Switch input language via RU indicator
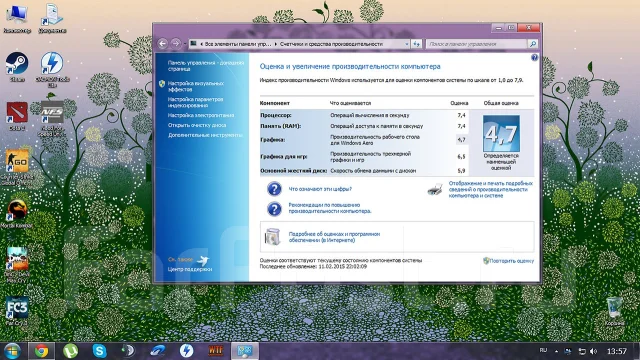Image resolution: width=640 pixels, height=360 pixels. coord(543,350)
